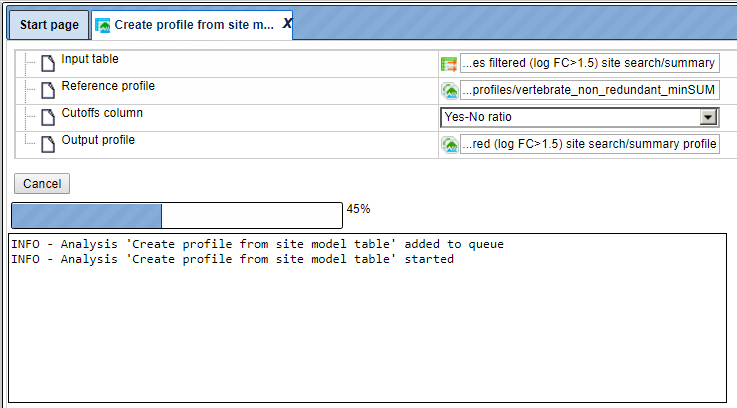Click the Output profile path field
Image resolution: width=737 pixels, height=408 pixels.
589,144
